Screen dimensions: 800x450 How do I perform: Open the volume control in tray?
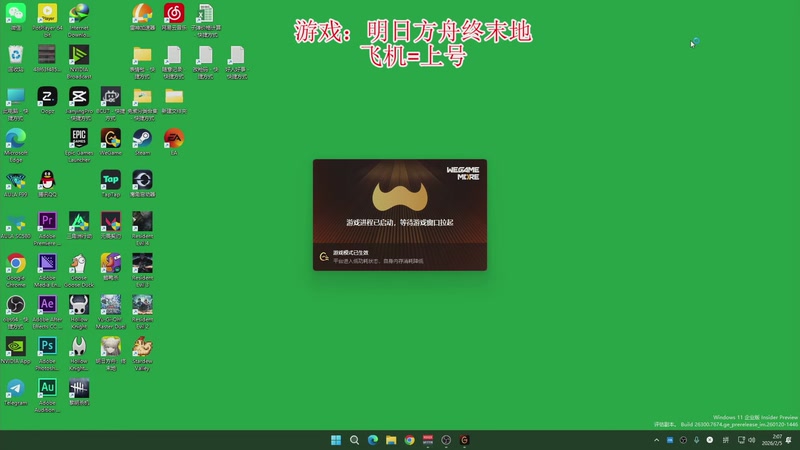pos(752,440)
